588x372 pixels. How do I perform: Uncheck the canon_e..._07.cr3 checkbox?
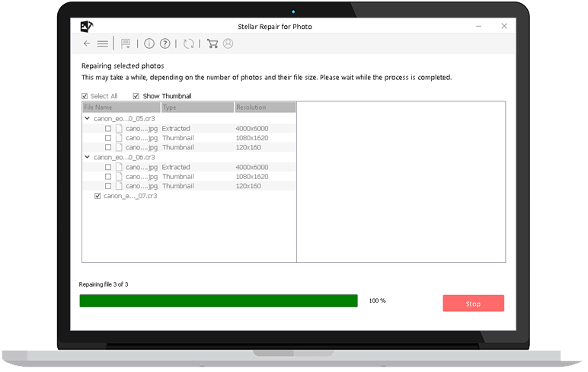pos(97,196)
